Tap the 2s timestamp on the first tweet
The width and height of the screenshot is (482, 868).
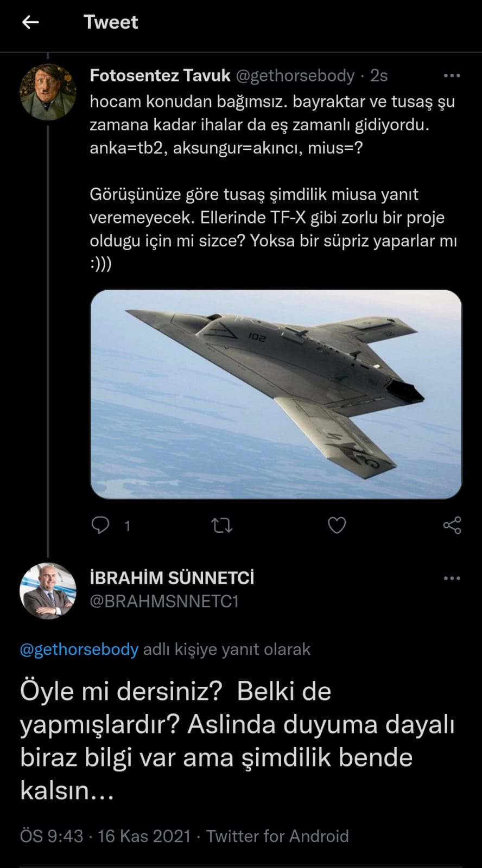(379, 75)
